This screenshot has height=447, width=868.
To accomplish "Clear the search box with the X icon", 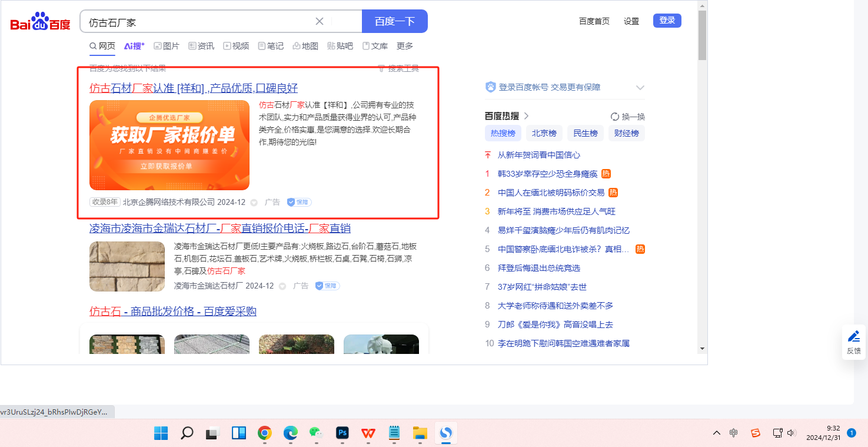I will (x=320, y=21).
